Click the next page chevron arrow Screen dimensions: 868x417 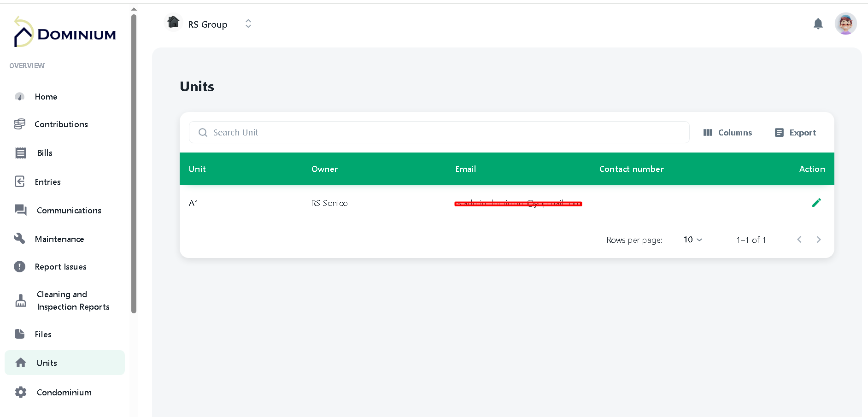pyautogui.click(x=819, y=240)
